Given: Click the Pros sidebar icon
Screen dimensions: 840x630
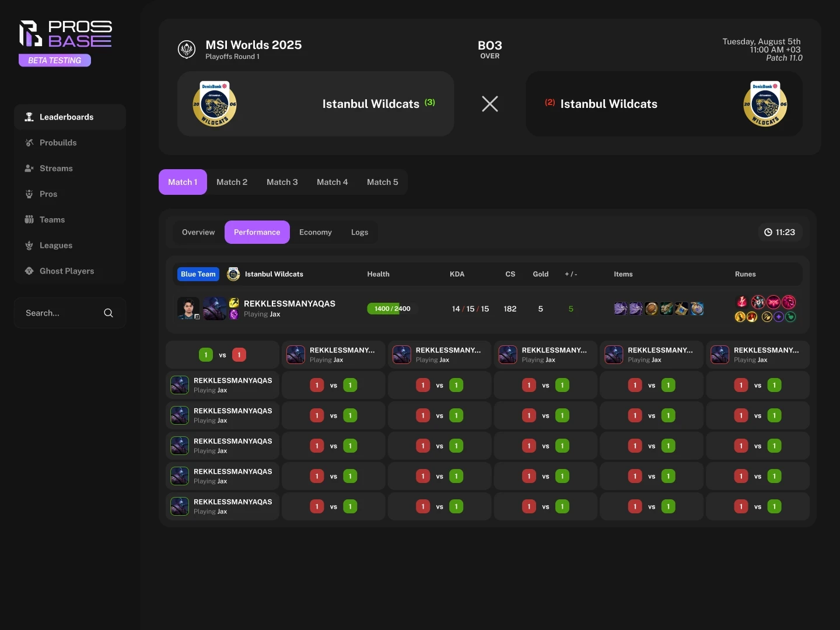Looking at the screenshot, I should (x=29, y=194).
